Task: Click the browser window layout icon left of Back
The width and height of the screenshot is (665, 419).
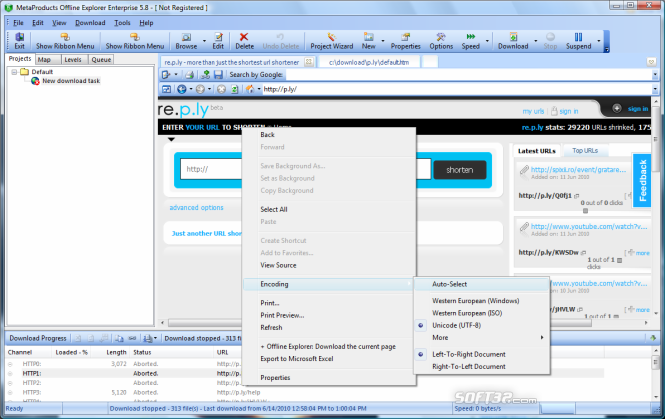Action: [167, 89]
